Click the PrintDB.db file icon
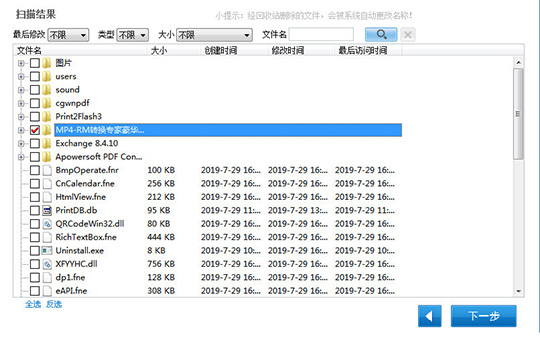Image resolution: width=540 pixels, height=360 pixels. pos(47,210)
